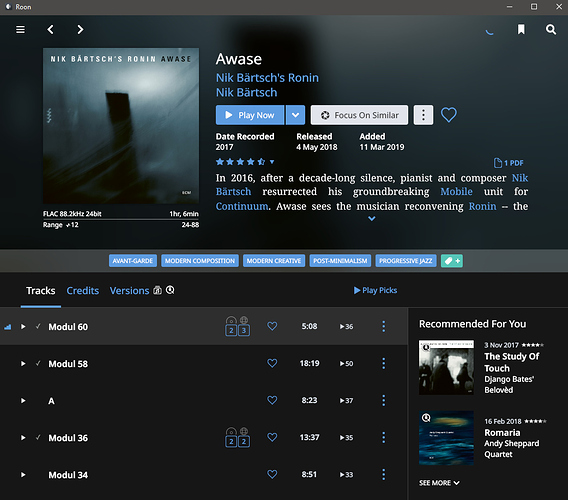Click Focus On Similar button
Image resolution: width=568 pixels, height=500 pixels.
359,115
